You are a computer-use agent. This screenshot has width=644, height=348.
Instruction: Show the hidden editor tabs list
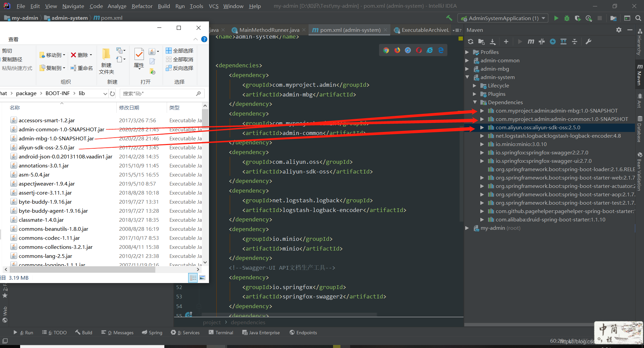(457, 30)
